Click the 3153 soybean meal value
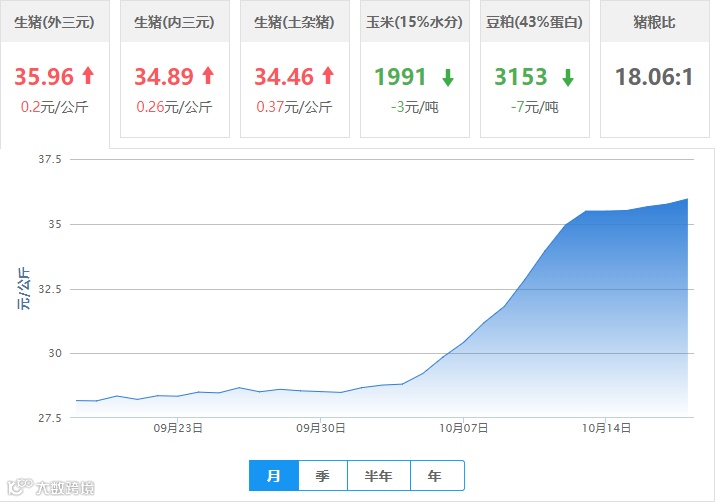 coord(520,77)
